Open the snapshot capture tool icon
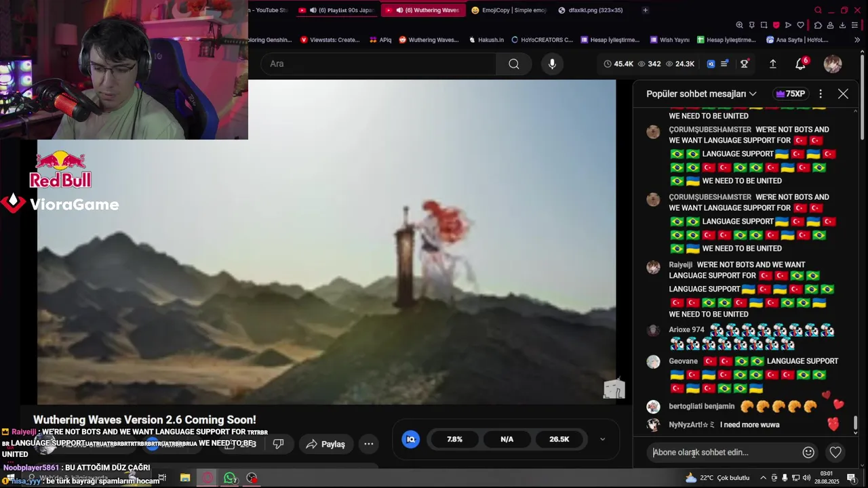868x488 pixels. coord(764,25)
